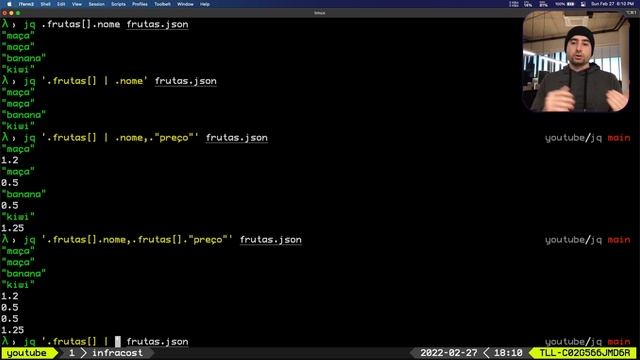Place cursor in the current jq command line
The width and height of the screenshot is (640, 360).
118,342
